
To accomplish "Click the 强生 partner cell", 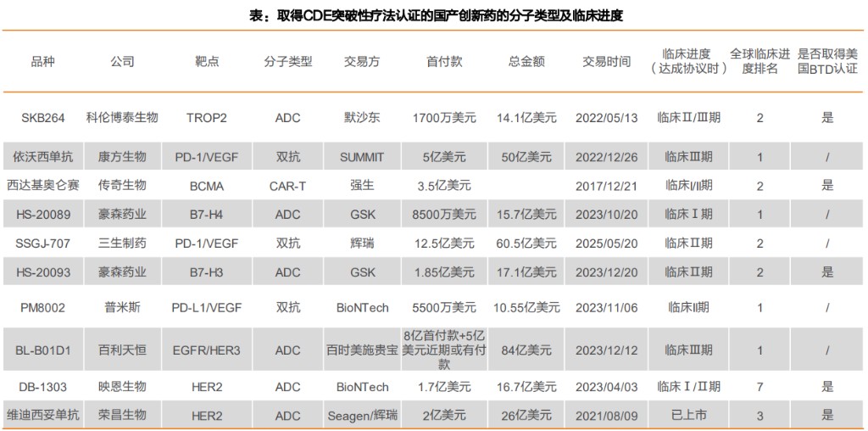I will click(x=362, y=185).
